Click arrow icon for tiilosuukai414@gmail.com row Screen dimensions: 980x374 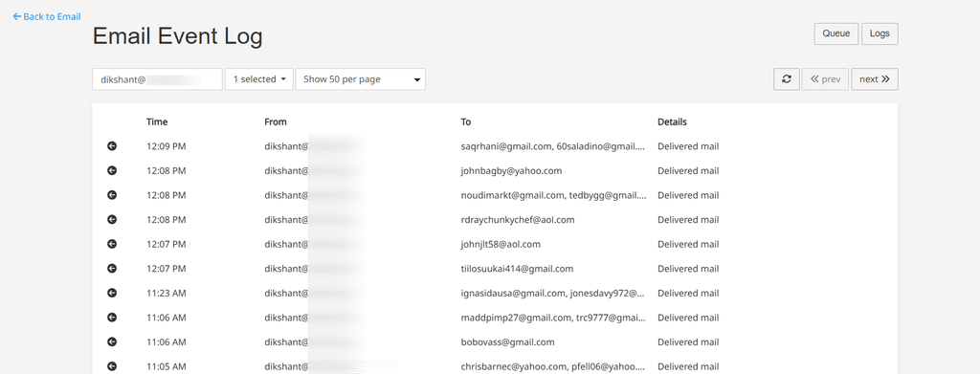[x=112, y=269]
